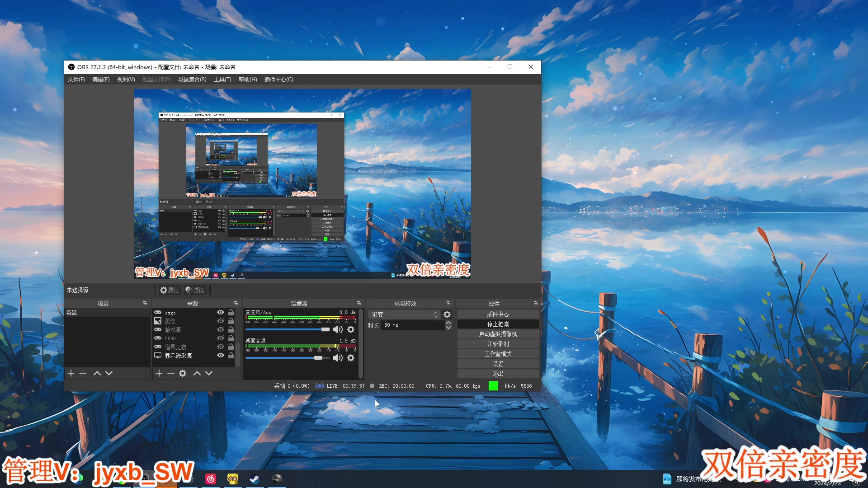This screenshot has height=488, width=868.
Task: Add a new scene with the plus icon
Action: (x=71, y=373)
